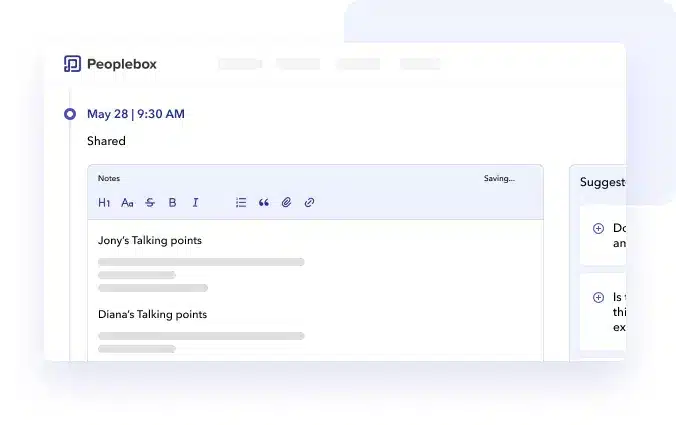Select the Shared notes label
The image size is (676, 425).
106,141
